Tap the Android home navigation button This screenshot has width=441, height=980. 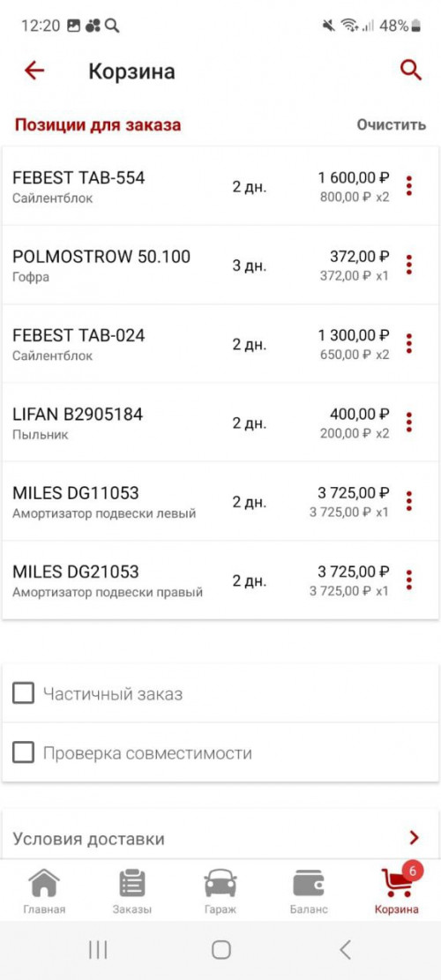click(221, 950)
